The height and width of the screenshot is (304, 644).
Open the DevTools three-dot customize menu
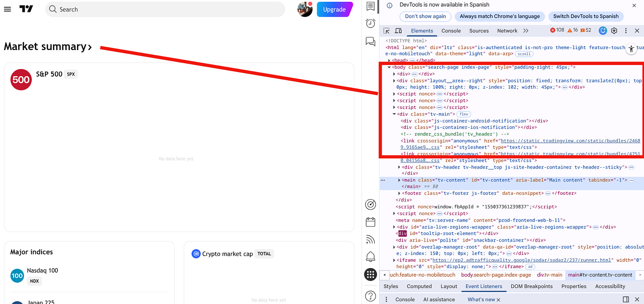coord(625,31)
